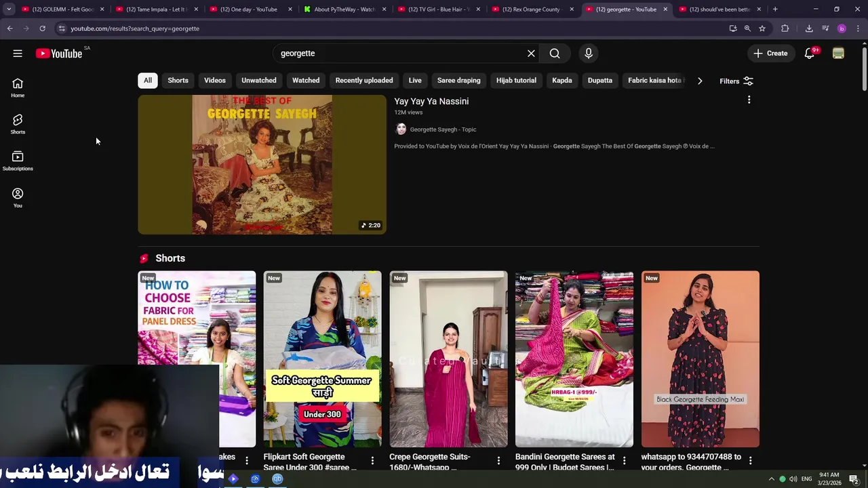Reload the page in browser toolbar
Image resolution: width=868 pixels, height=488 pixels.
42,28
